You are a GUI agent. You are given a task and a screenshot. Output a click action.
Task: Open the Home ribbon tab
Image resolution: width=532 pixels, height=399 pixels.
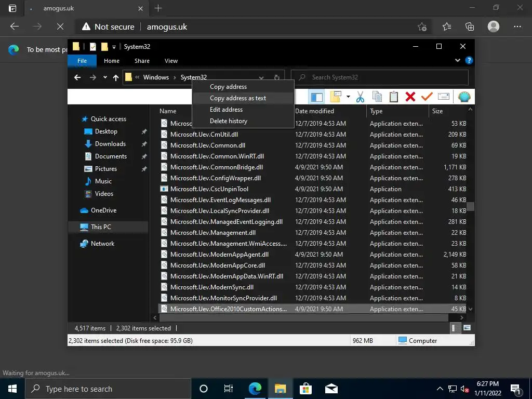[112, 61]
